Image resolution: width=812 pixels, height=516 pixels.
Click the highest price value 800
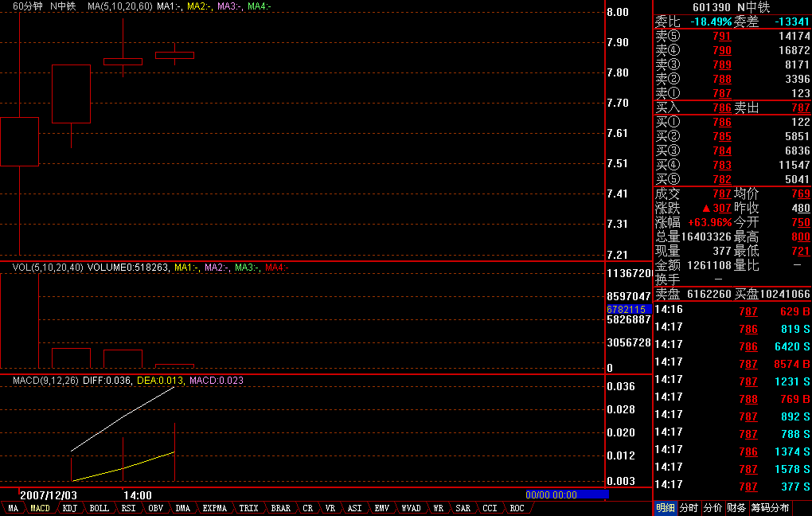[x=800, y=237]
